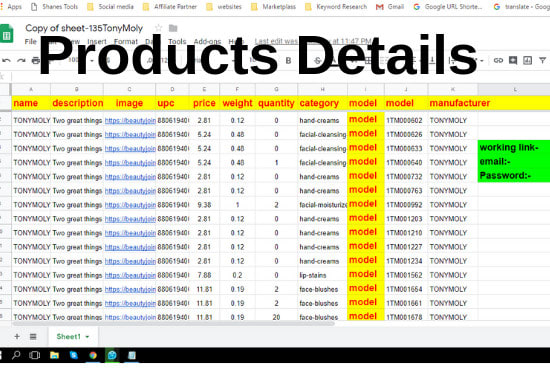The width and height of the screenshot is (550, 370).
Task: Select the lip-stains category cell
Action: tap(322, 275)
